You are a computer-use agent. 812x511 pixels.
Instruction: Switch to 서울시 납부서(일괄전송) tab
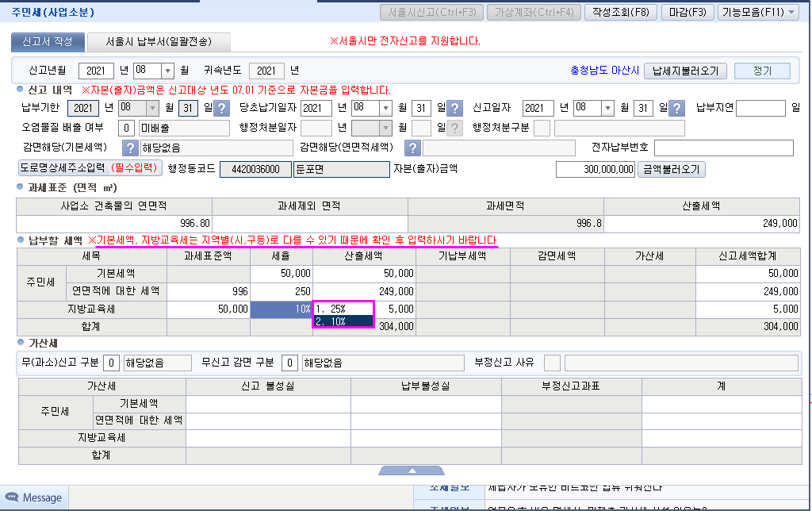(159, 41)
